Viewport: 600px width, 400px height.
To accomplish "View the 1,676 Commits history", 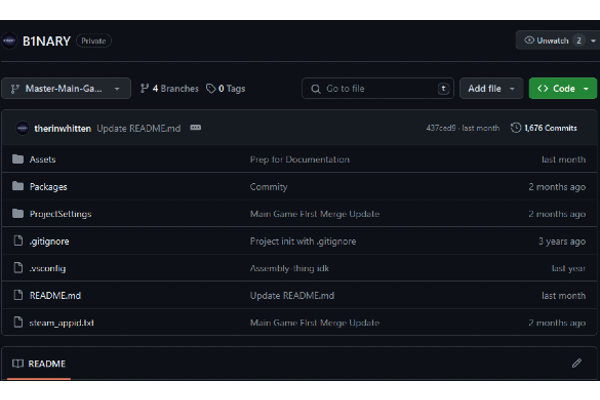I will [544, 128].
